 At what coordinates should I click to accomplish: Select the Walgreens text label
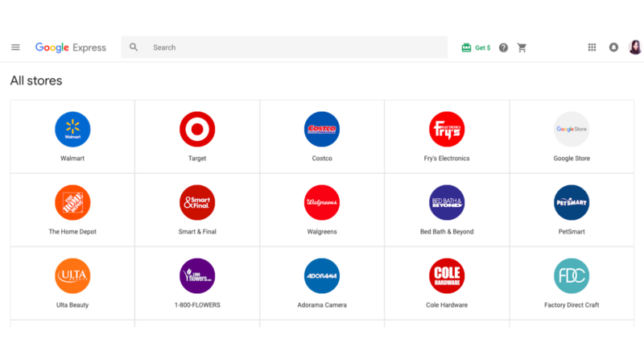322,232
